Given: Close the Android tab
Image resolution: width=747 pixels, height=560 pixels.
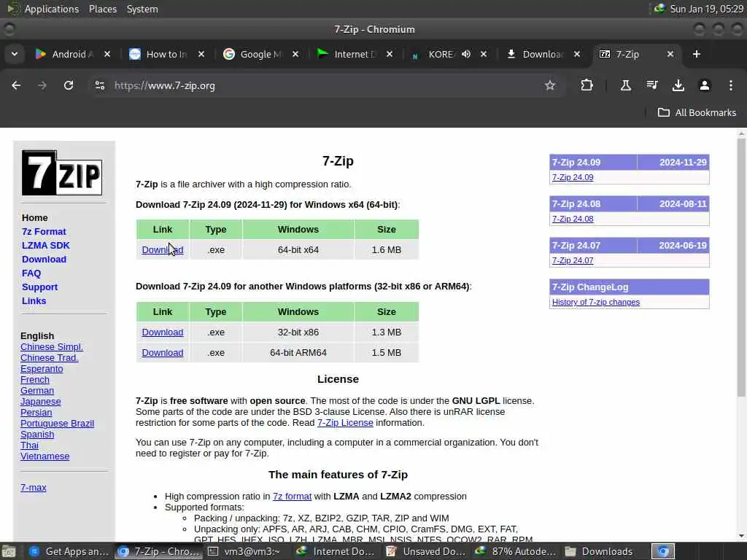Looking at the screenshot, I should pyautogui.click(x=107, y=54).
